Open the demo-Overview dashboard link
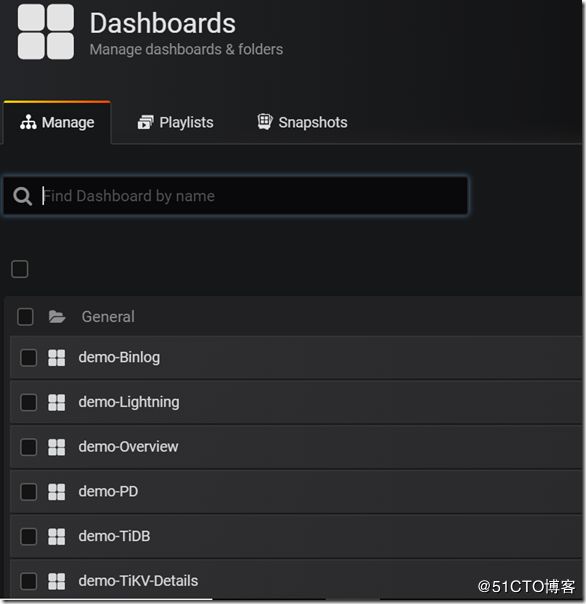This screenshot has height=604, width=586. tap(128, 447)
